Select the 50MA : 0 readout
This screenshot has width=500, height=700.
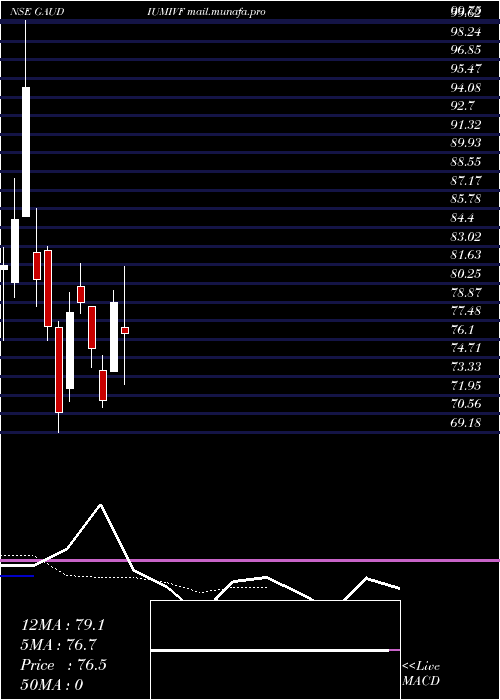(x=52, y=685)
